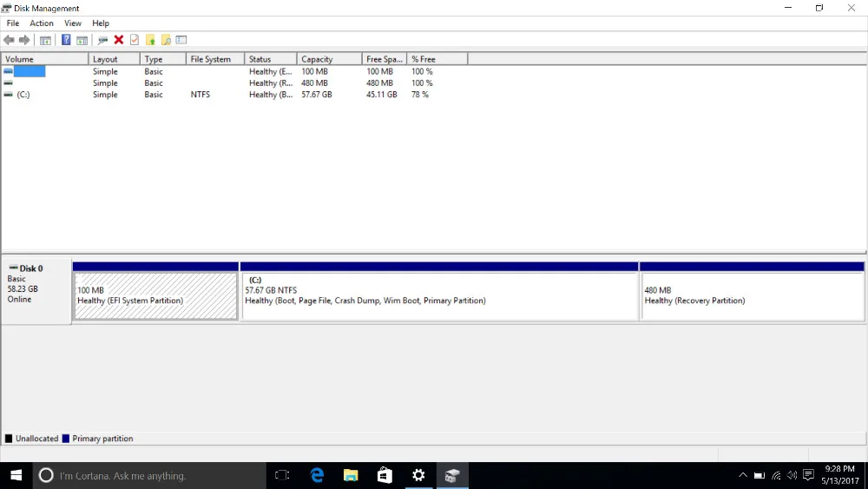868x489 pixels.
Task: Minimize the Disk Management window
Action: tap(788, 8)
